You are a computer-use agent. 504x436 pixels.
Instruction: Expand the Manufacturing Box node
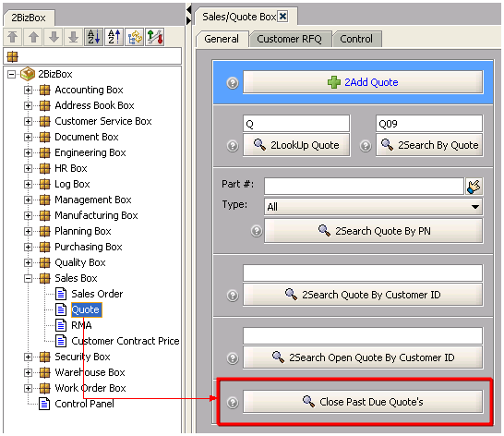click(28, 215)
